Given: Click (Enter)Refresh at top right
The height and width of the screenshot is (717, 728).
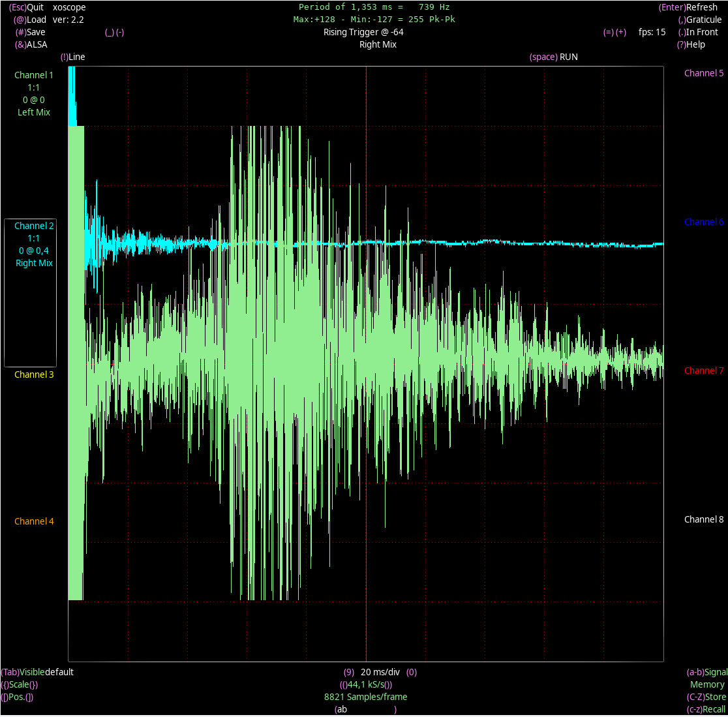Looking at the screenshot, I should tap(688, 7).
